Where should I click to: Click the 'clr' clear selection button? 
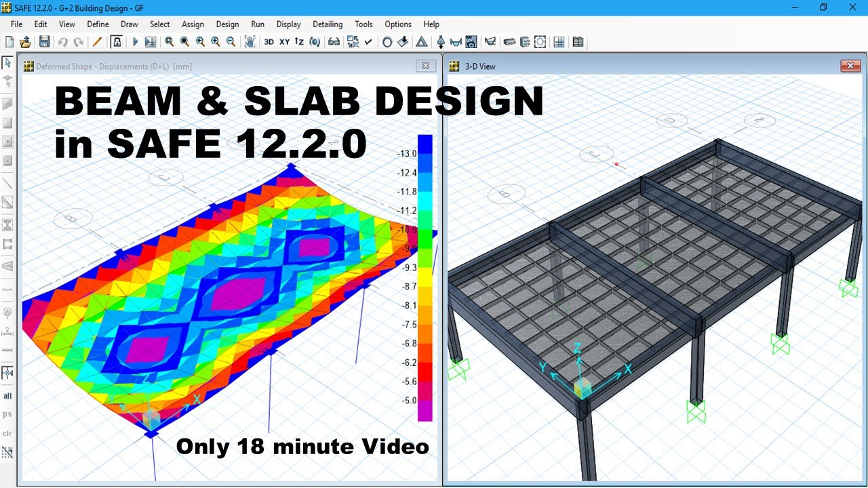7,432
